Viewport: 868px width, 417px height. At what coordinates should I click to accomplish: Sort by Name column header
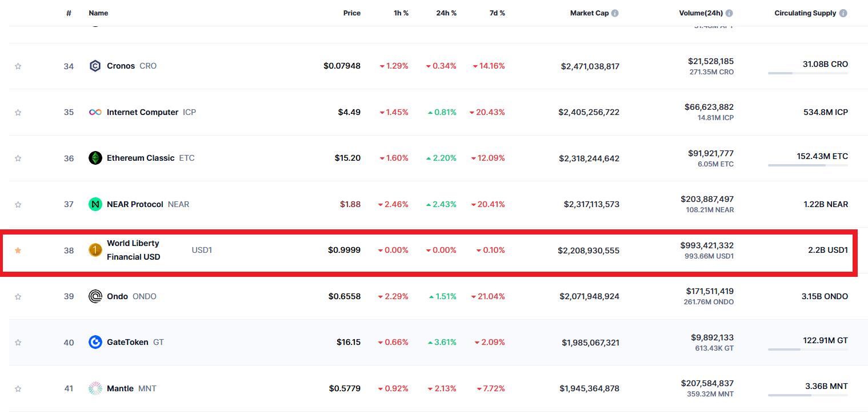[x=98, y=13]
